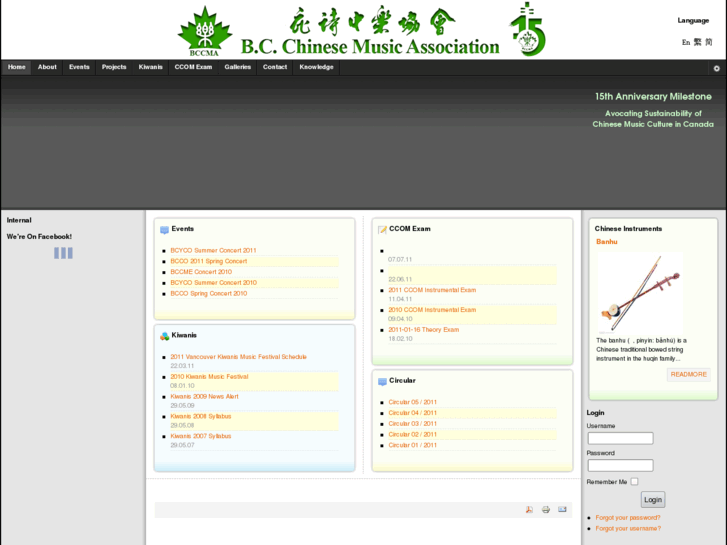The height and width of the screenshot is (545, 727).
Task: Open 2011 CCOM Instrumental Exam link
Action: click(x=432, y=290)
